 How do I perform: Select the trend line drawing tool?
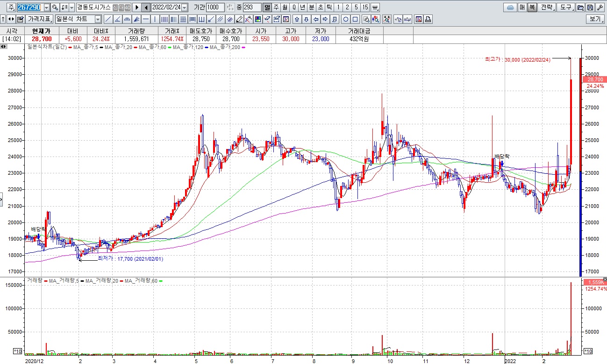pyautogui.click(x=108, y=19)
